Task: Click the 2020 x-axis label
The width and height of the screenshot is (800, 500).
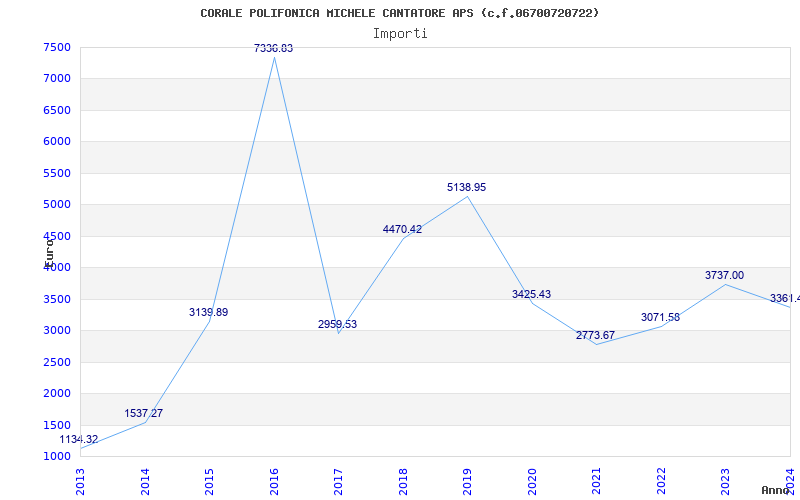Action: point(532,482)
